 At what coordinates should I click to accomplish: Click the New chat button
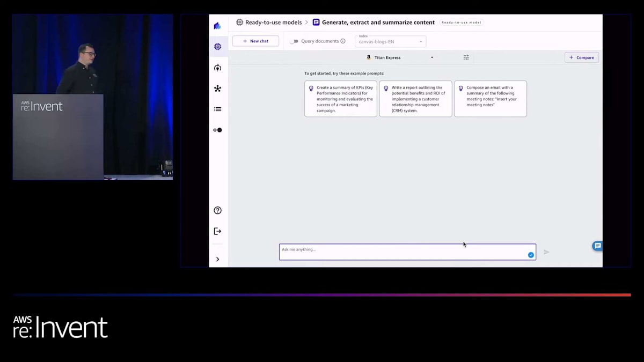click(255, 41)
